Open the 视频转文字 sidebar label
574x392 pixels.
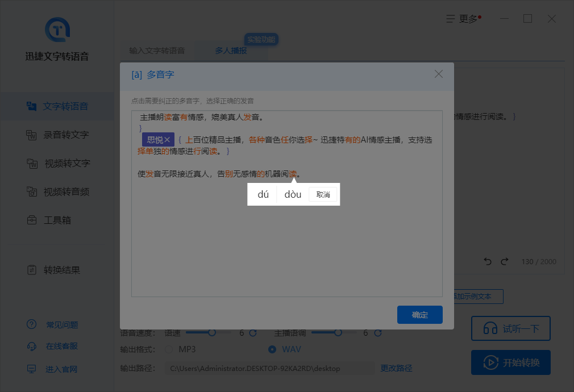(x=68, y=163)
